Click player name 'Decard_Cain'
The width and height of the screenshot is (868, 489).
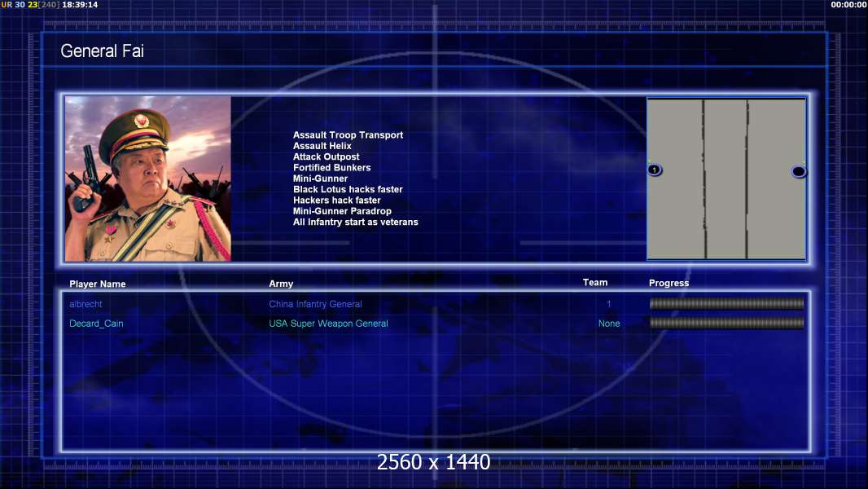[96, 324]
